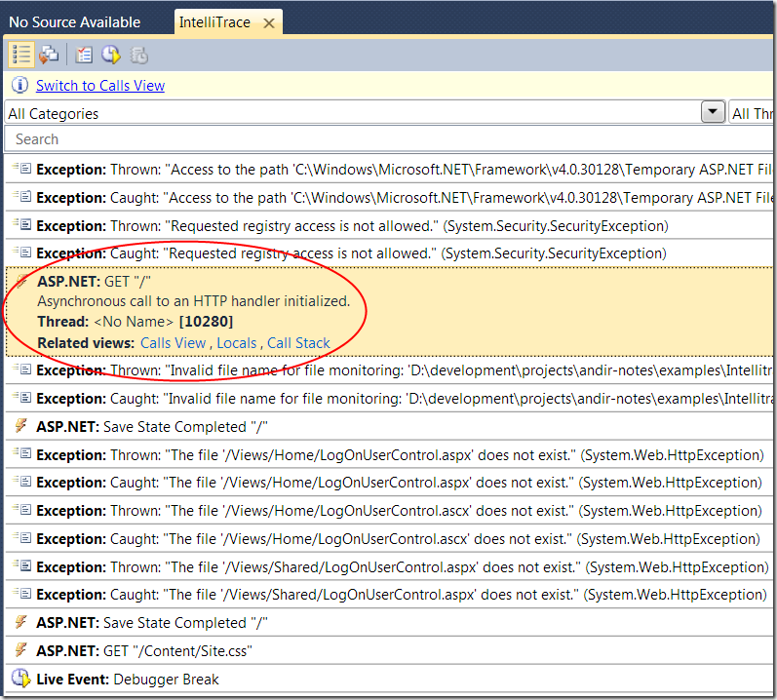Close the IntelliTrace tab
Image resolution: width=777 pixels, height=700 pixels.
268,23
